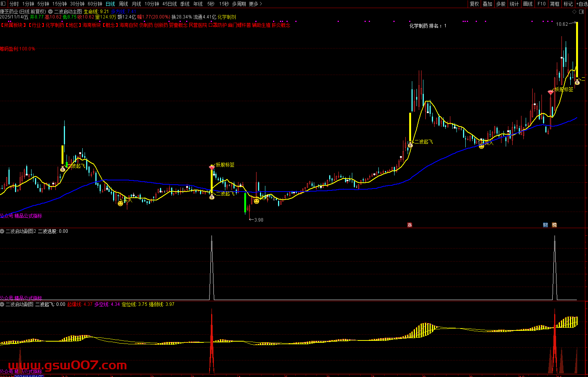
Task: Open the 更多 periods expander
Action: point(255,4)
